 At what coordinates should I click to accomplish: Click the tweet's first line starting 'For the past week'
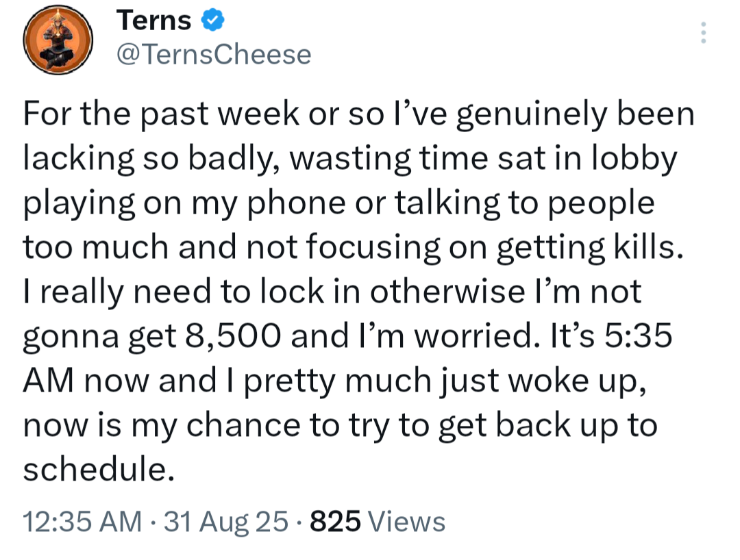tap(358, 114)
